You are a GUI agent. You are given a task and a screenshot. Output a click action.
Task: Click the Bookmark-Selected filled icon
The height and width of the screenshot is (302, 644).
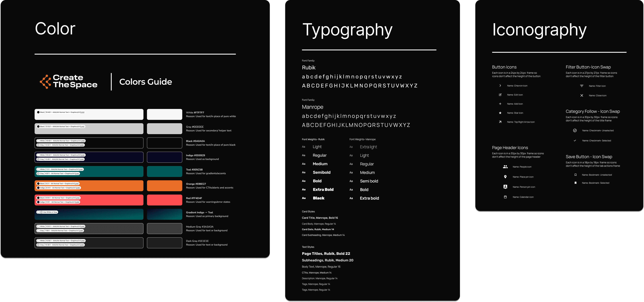coord(575,183)
